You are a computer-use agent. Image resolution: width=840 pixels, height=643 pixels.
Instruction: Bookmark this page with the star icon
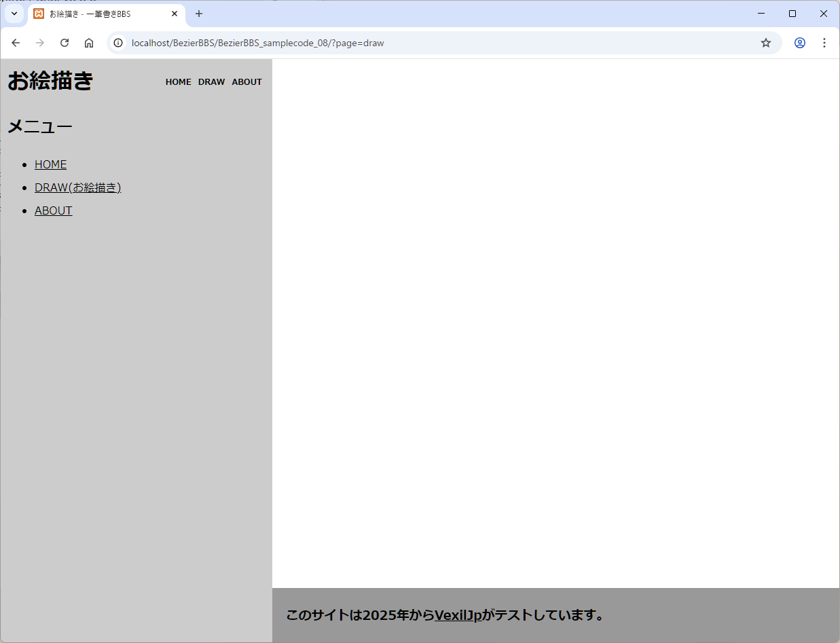tap(766, 43)
